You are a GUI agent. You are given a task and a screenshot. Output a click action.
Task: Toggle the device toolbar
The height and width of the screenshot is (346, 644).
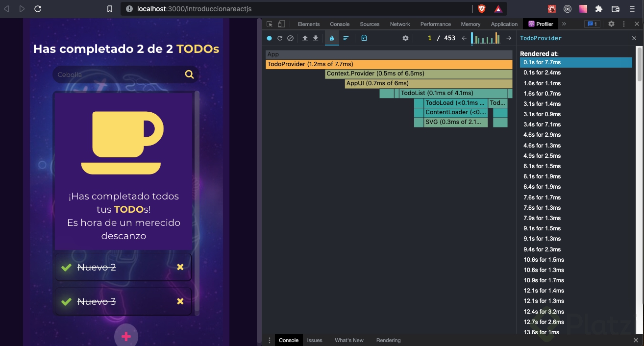pos(281,24)
